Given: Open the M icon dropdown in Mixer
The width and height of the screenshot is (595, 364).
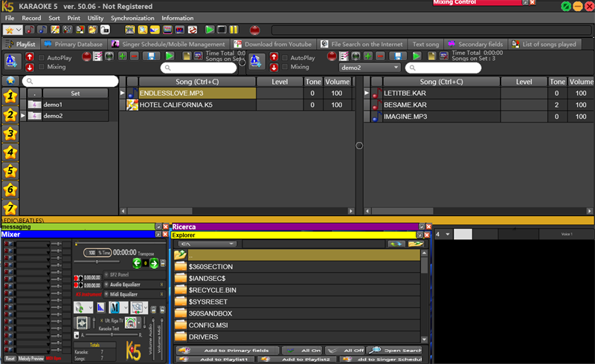Looking at the screenshot, I should point(126,308).
